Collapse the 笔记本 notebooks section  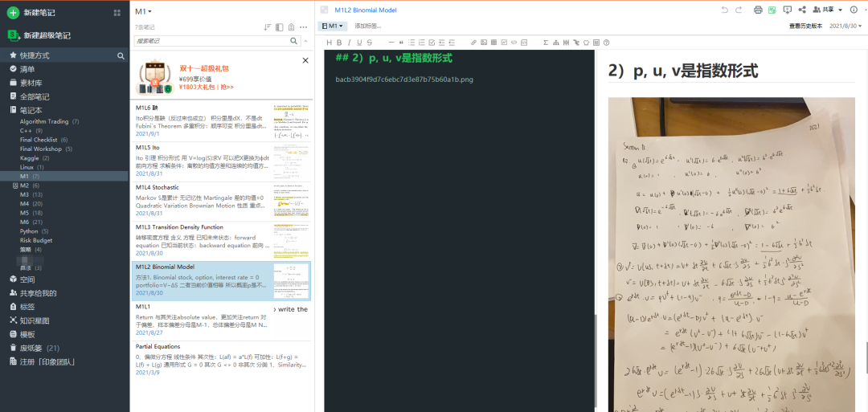[31, 110]
